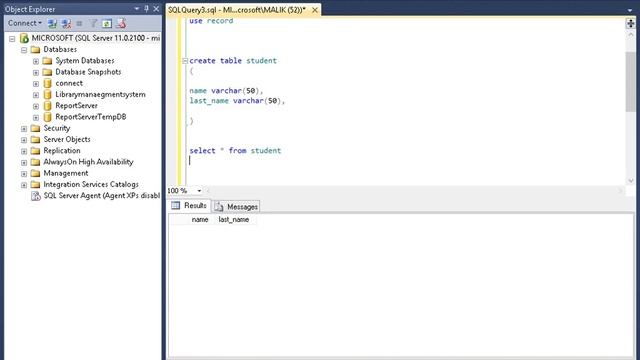Click the ReportServer database cylinder icon

47,106
